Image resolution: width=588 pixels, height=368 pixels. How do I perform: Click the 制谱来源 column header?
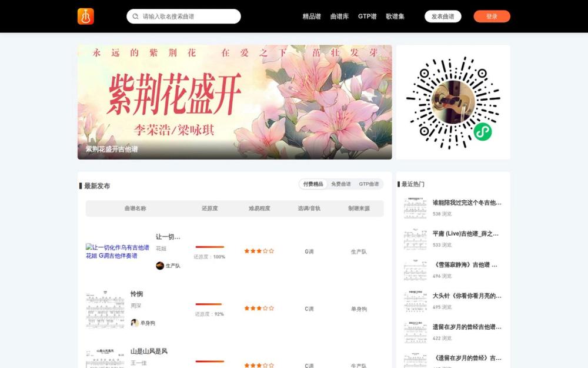[359, 208]
